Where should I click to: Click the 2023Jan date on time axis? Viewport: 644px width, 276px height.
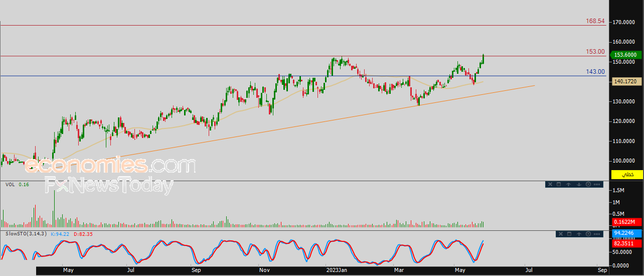pyautogui.click(x=336, y=270)
